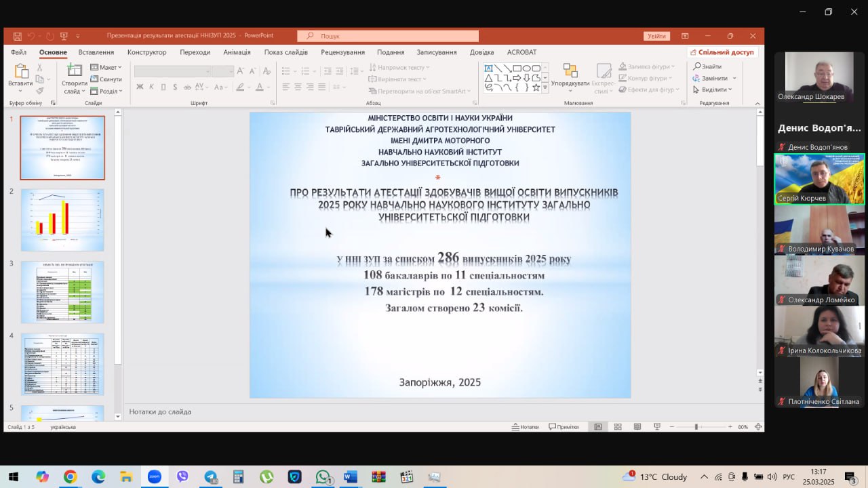Click the Упорядкувати (Arrange) icon
The image size is (868, 488).
(570, 73)
